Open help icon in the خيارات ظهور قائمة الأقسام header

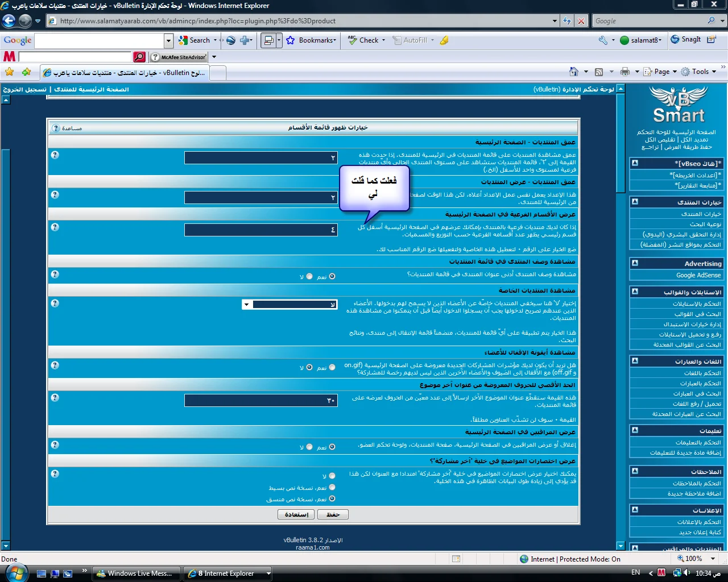pos(56,128)
